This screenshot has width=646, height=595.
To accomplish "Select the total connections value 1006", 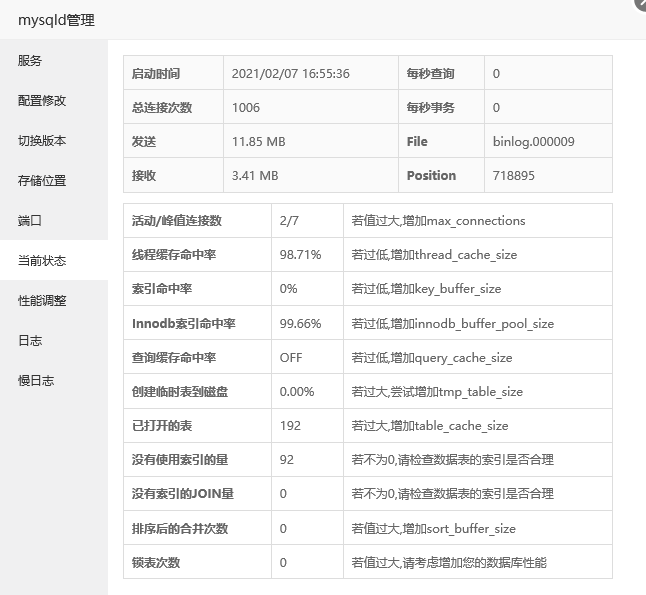I will (246, 108).
